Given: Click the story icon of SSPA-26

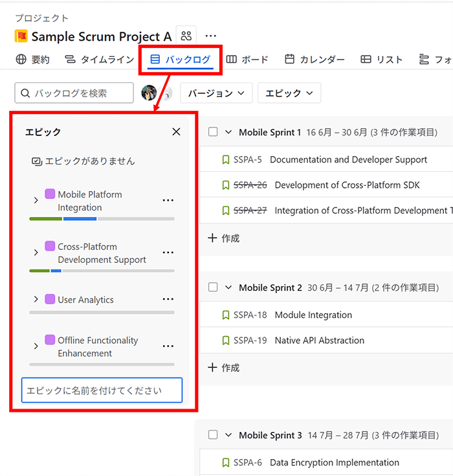Looking at the screenshot, I should pos(225,185).
